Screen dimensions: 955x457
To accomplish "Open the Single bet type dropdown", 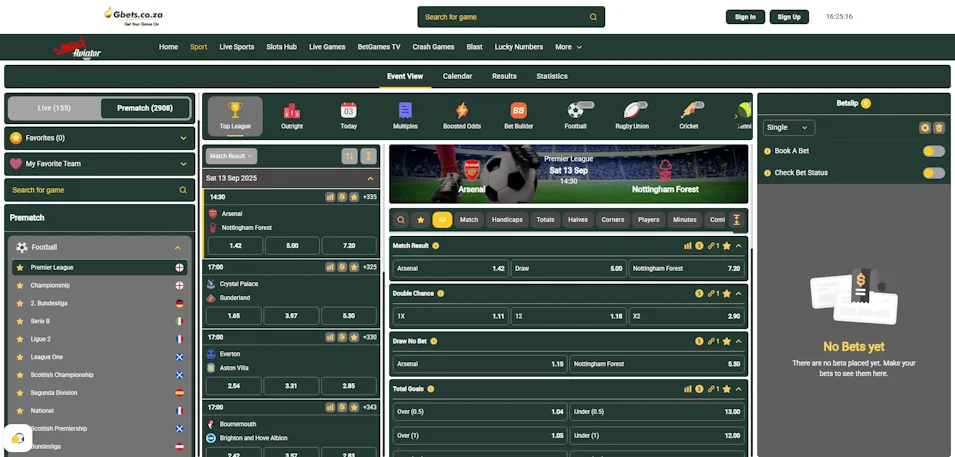I will 789,128.
